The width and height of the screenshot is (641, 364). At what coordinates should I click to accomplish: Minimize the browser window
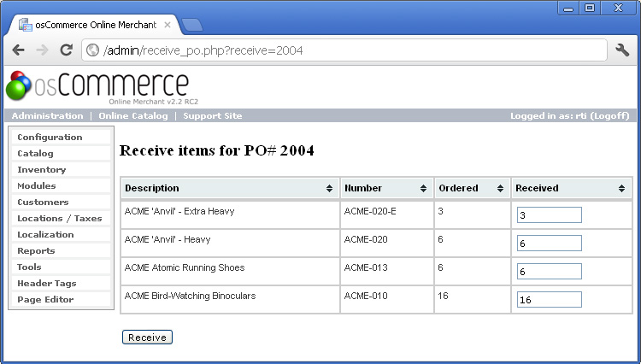pyautogui.click(x=568, y=9)
